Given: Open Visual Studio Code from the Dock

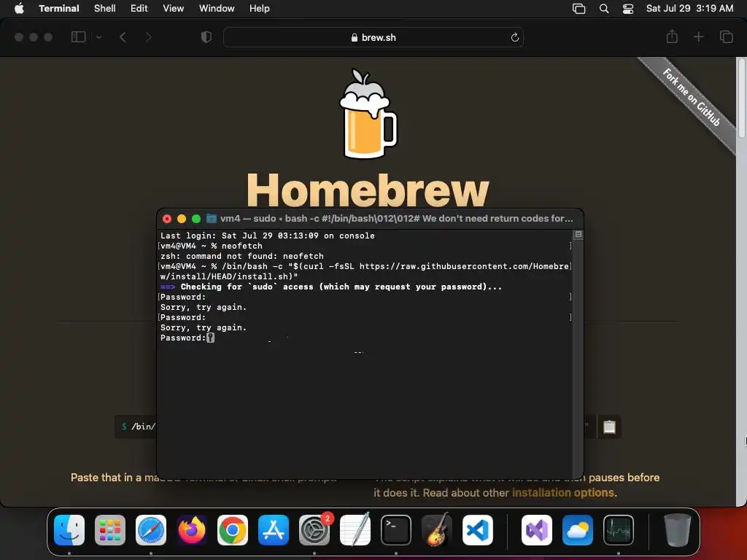Looking at the screenshot, I should (477, 530).
